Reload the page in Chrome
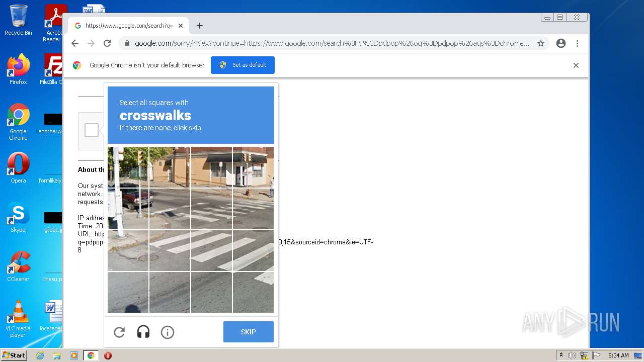 107,43
